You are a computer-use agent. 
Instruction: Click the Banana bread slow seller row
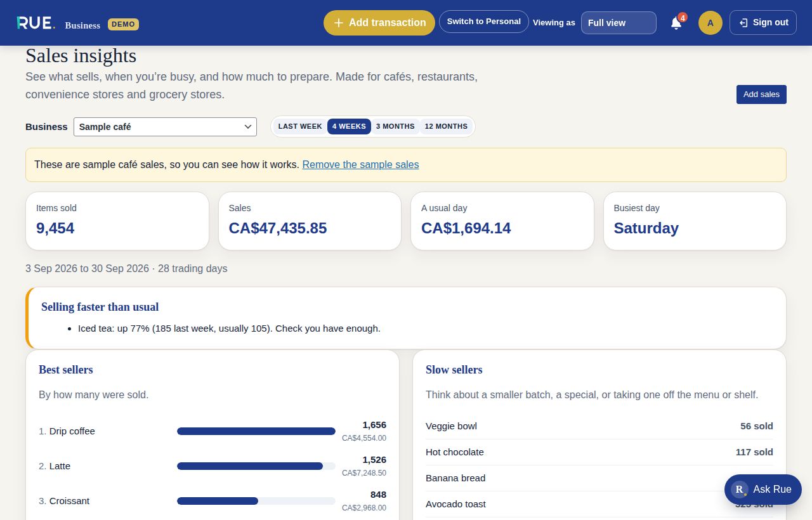coord(599,478)
